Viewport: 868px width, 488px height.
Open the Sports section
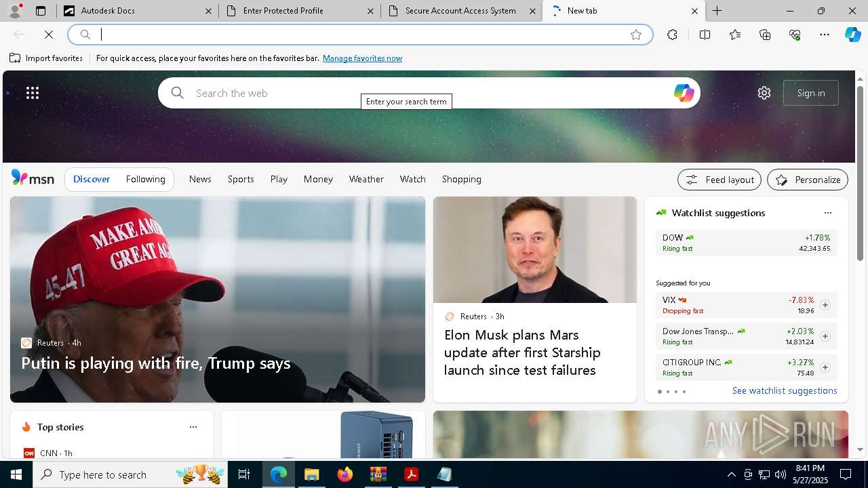[x=241, y=179]
